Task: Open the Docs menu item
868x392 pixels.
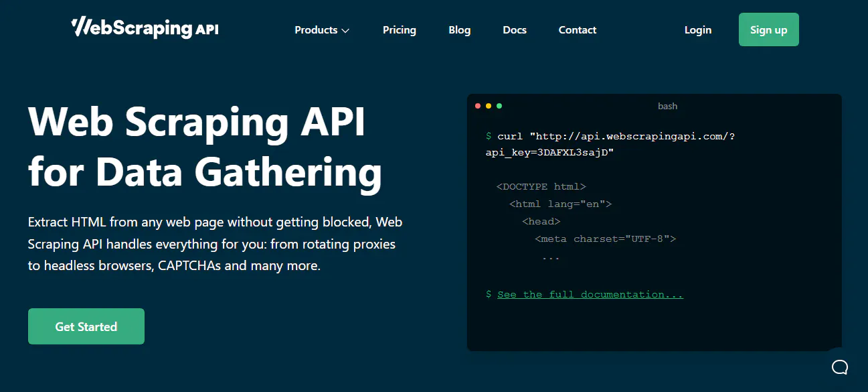Action: click(515, 29)
